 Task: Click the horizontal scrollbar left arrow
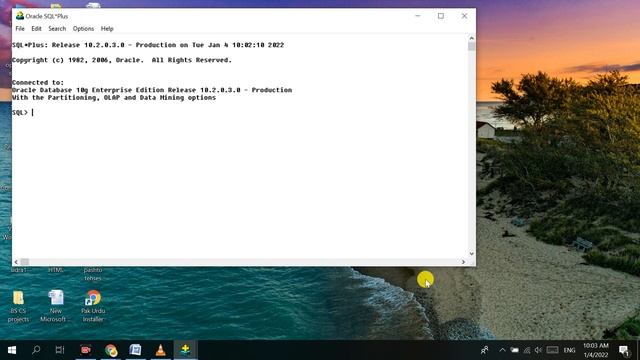(x=16, y=262)
